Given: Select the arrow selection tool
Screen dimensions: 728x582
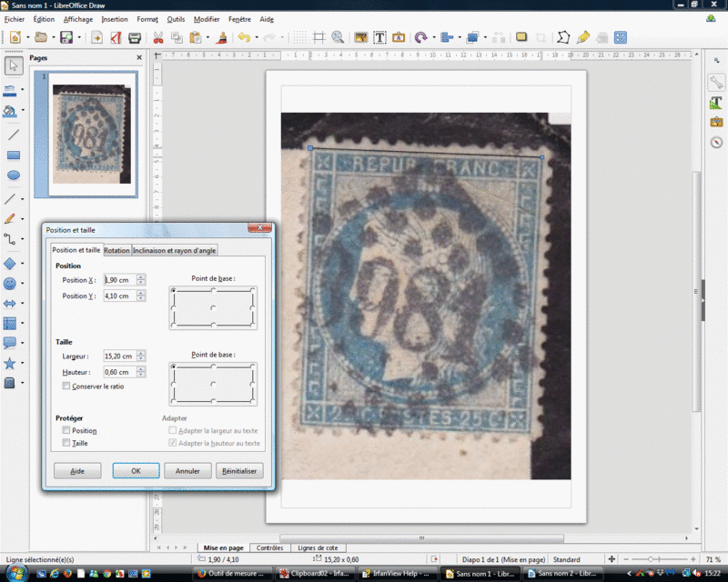Looking at the screenshot, I should (14, 65).
